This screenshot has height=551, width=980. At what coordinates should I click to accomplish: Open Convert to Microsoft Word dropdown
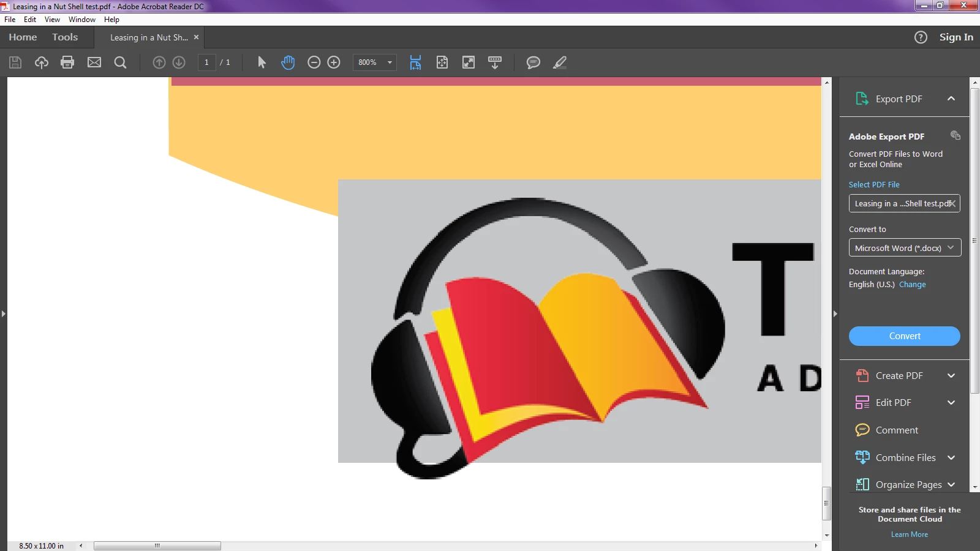(905, 248)
